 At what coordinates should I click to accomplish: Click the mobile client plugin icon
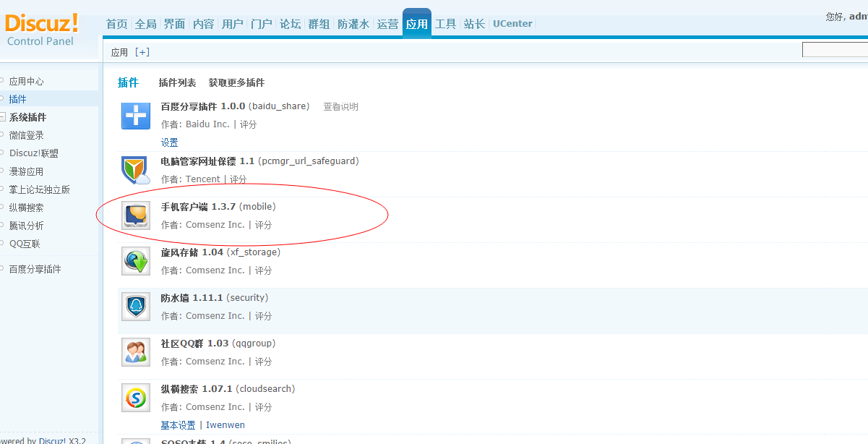(136, 215)
